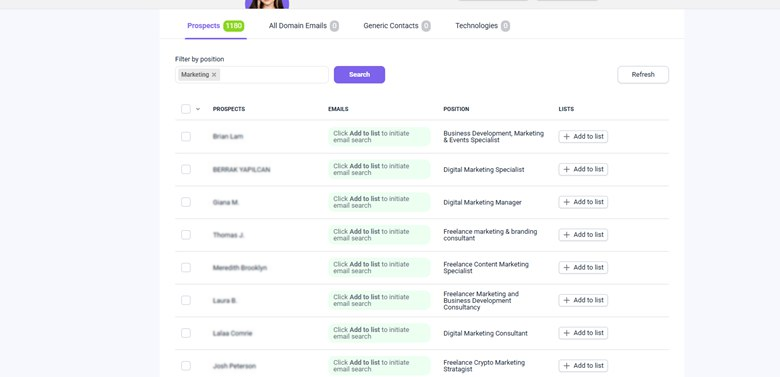Click the Digital Marketing Manager position text
This screenshot has height=377, width=780.
pos(483,202)
